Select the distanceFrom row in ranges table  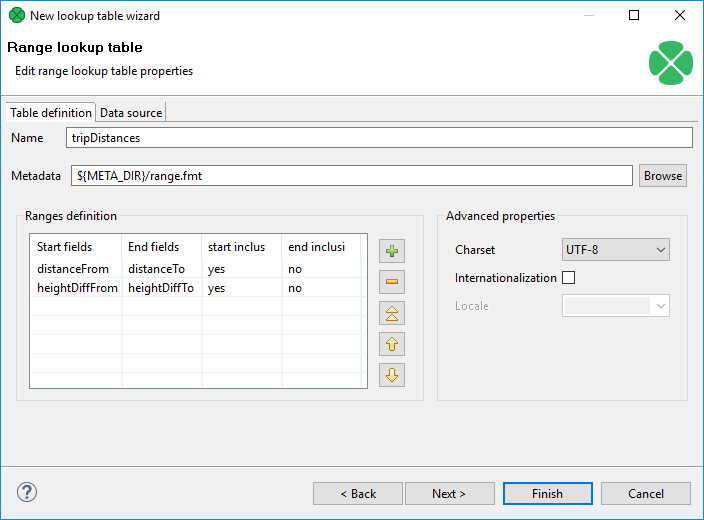point(75,269)
